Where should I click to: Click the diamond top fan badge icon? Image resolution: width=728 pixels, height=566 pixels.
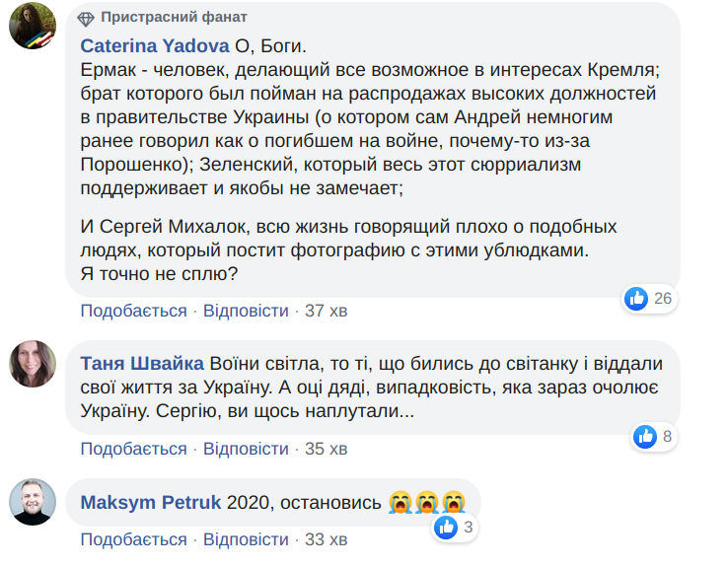(87, 19)
